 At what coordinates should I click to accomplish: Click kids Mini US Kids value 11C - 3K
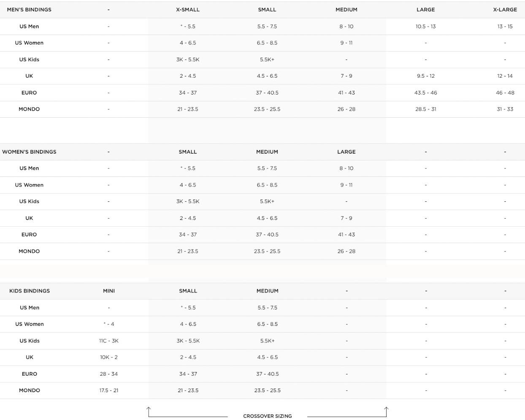click(109, 341)
